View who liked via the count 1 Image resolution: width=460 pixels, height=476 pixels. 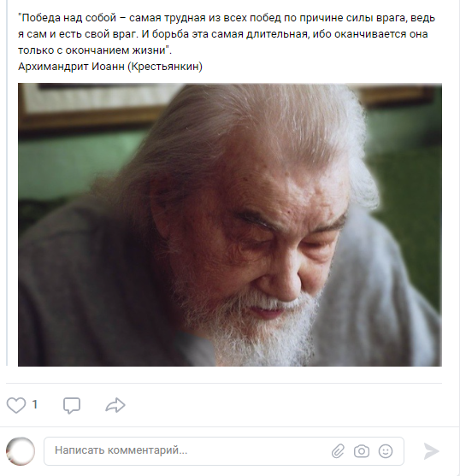click(x=35, y=404)
